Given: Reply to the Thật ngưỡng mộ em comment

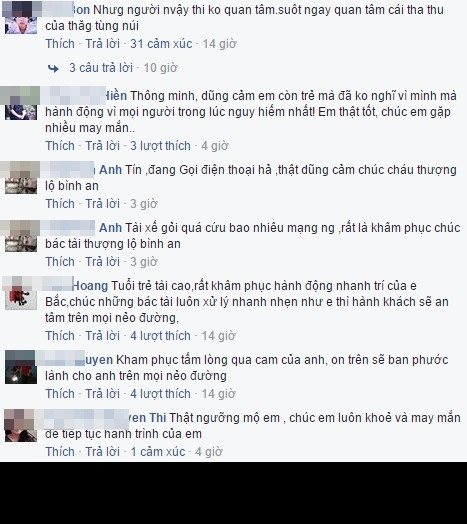Looking at the screenshot, I should click(102, 451).
